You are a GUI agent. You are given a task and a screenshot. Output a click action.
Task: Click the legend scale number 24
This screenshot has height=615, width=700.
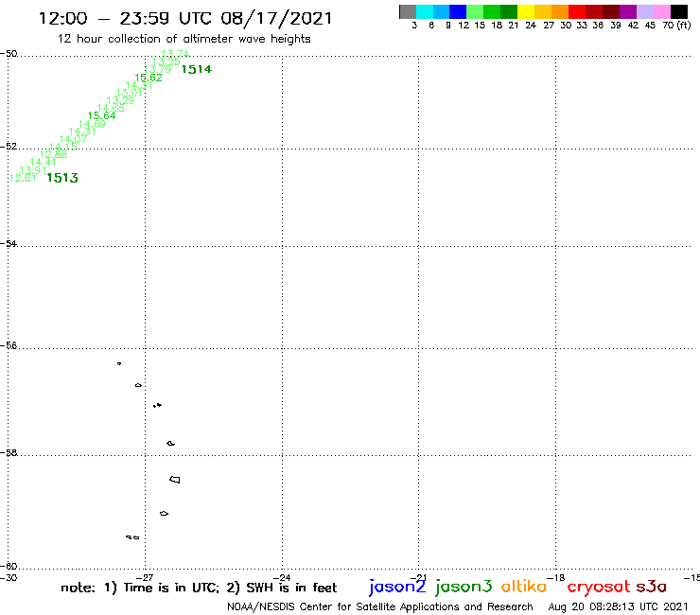click(531, 26)
